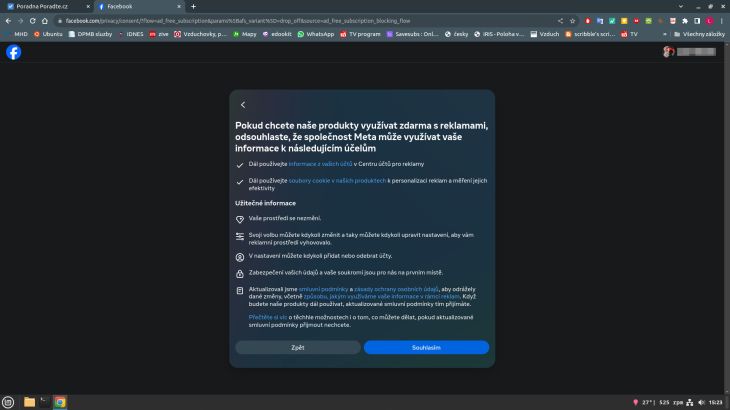Screen dimensions: 730x410
Task: Bookmark this page with the star icon
Action: (x=573, y=21)
